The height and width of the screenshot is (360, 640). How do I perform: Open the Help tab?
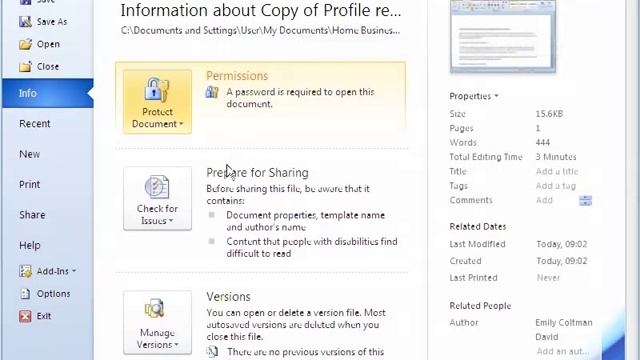(29, 245)
